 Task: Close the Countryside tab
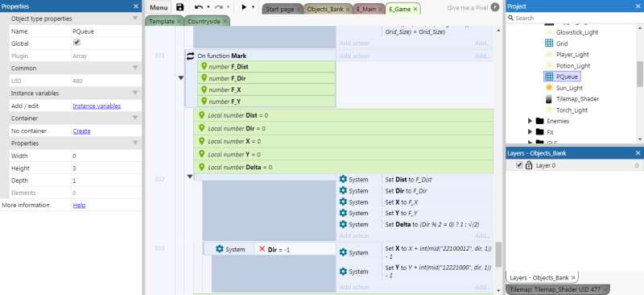click(225, 22)
